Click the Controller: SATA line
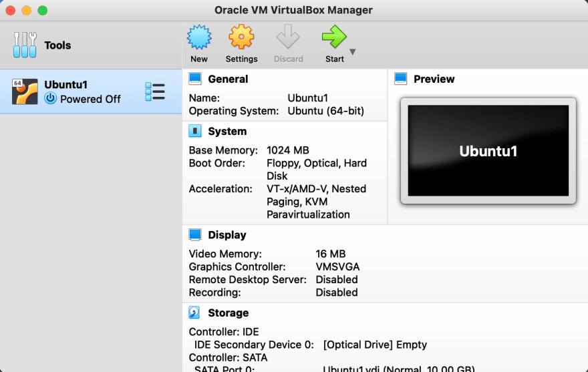Viewport: 588px width, 372px height. pyautogui.click(x=228, y=358)
